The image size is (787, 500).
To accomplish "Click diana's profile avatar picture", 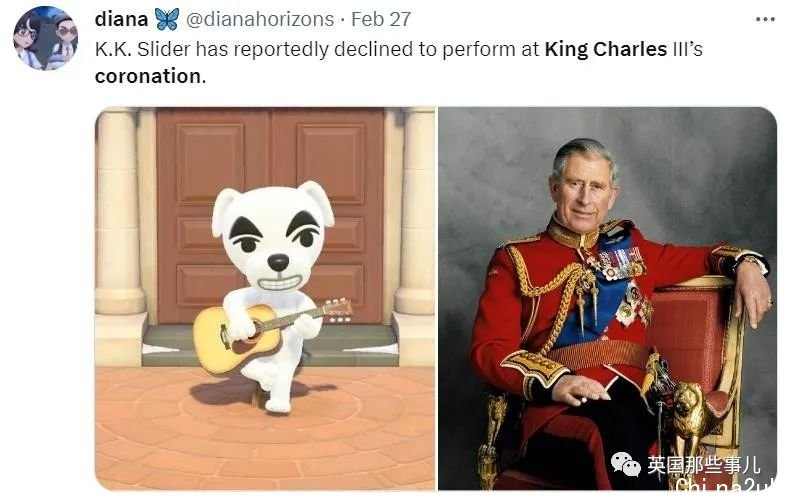I will [46, 38].
